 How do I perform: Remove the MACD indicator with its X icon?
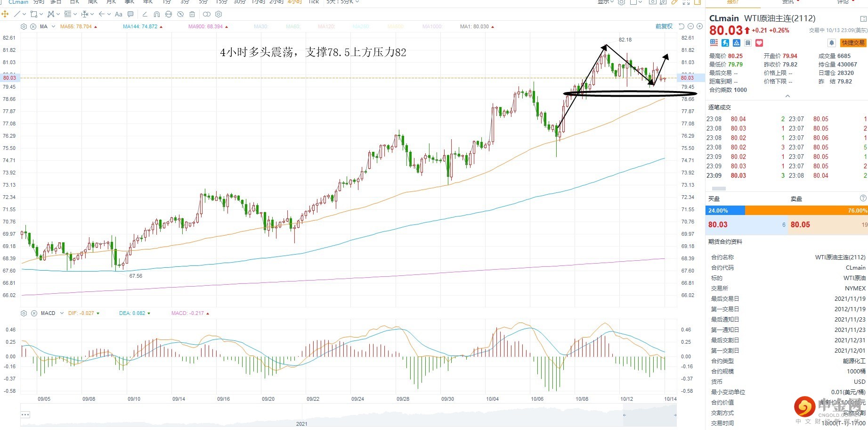click(x=33, y=314)
